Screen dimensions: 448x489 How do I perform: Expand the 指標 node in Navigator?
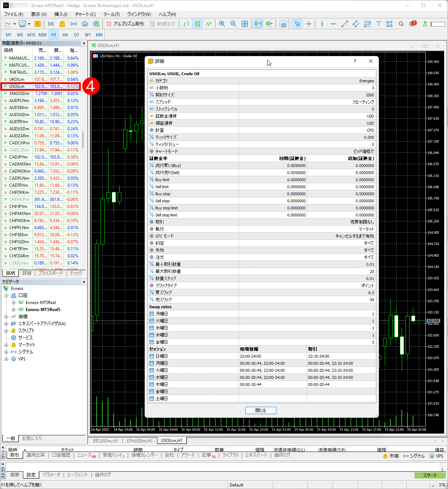pyautogui.click(x=6, y=316)
